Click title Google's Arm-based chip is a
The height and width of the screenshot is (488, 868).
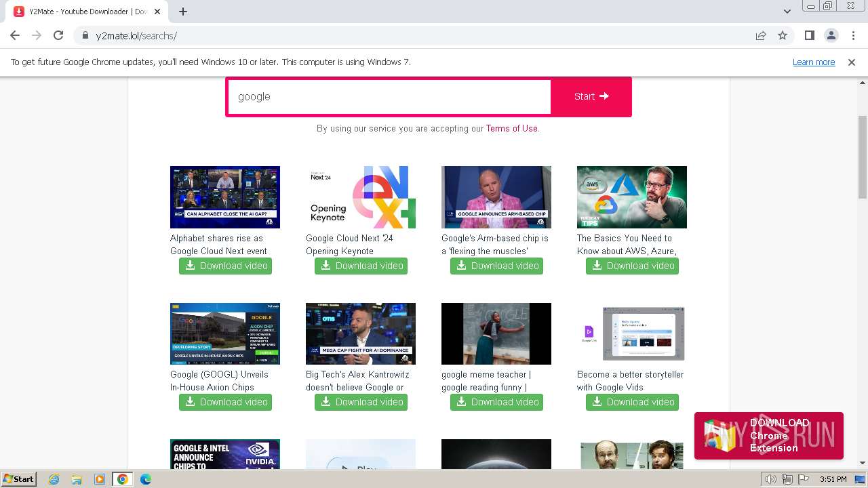[495, 245]
